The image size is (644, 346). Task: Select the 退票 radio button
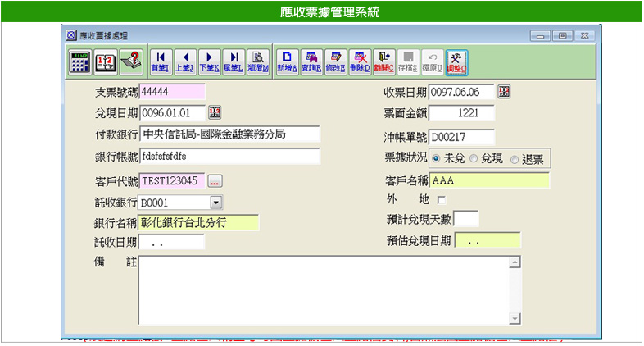515,158
